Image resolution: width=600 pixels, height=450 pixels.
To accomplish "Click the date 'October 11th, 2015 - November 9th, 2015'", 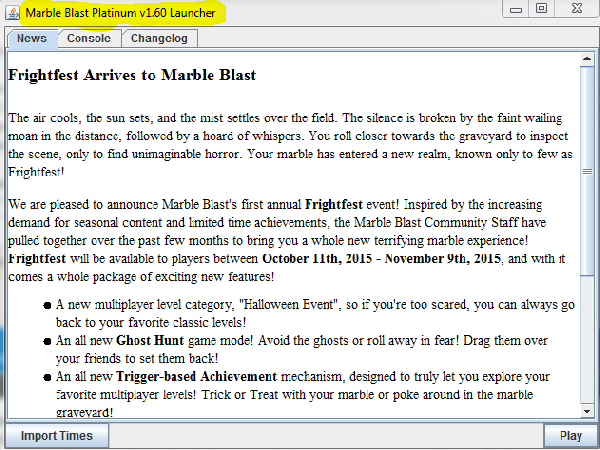I will 381,259.
